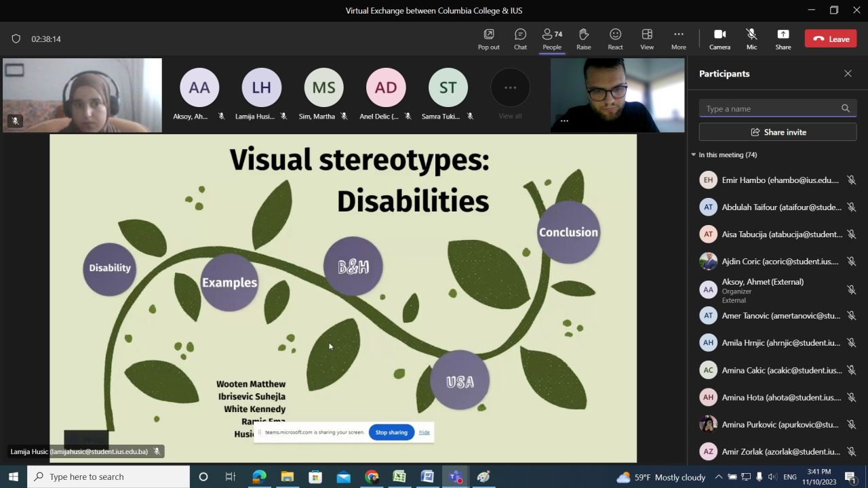Viewport: 868px width, 488px height.
Task: Leave the meeting
Action: [x=831, y=39]
